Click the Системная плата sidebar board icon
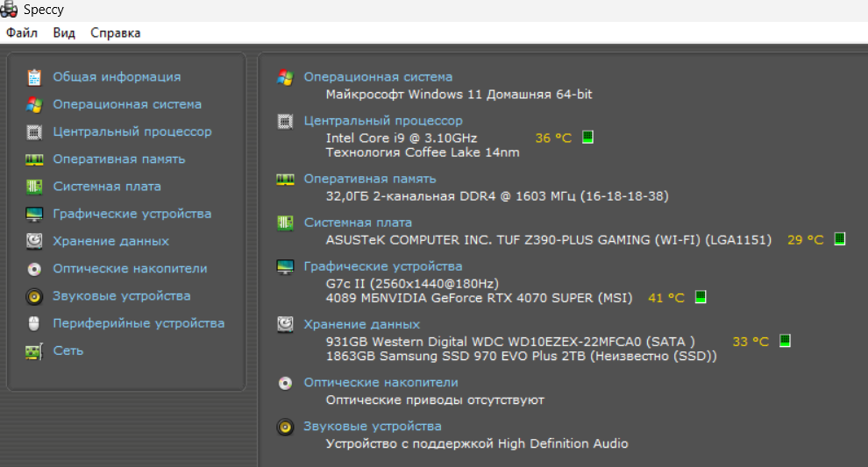The image size is (868, 467). point(34,187)
